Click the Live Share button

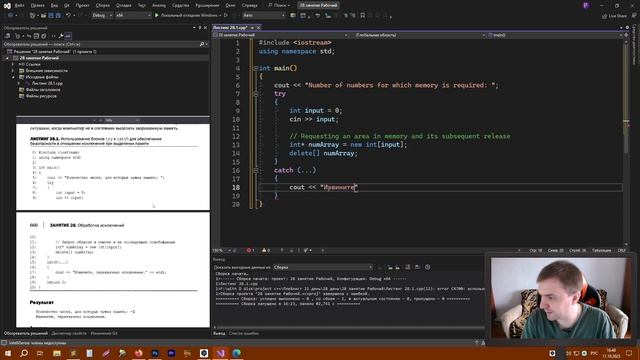614,16
